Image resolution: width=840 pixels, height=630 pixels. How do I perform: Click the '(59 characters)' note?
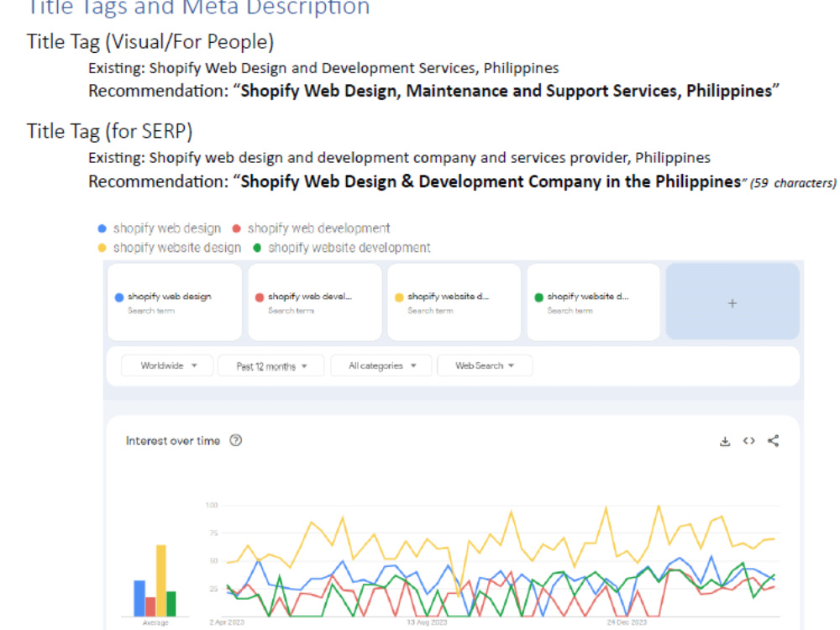coord(793,183)
